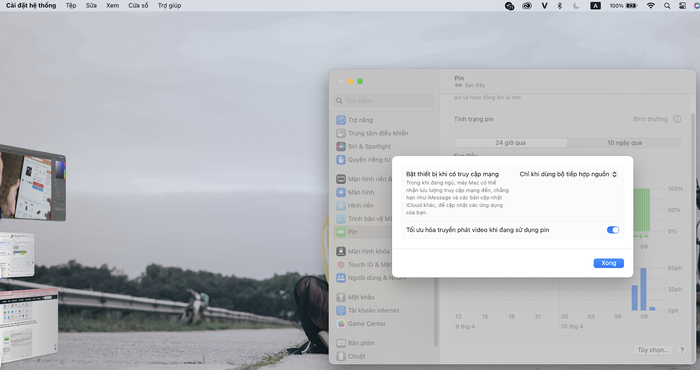The height and width of the screenshot is (370, 700).
Task: Open the Tệp menu
Action: 71,5
